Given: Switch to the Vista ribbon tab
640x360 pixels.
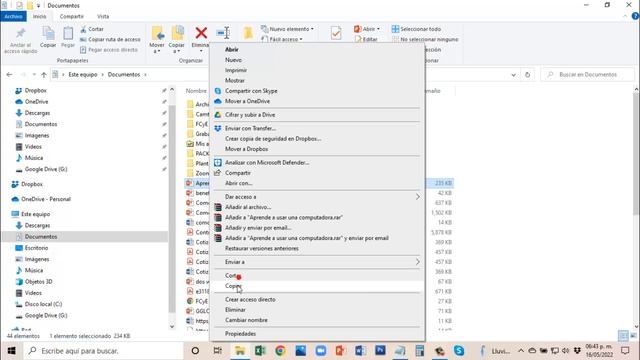Looking at the screenshot, I should [103, 16].
